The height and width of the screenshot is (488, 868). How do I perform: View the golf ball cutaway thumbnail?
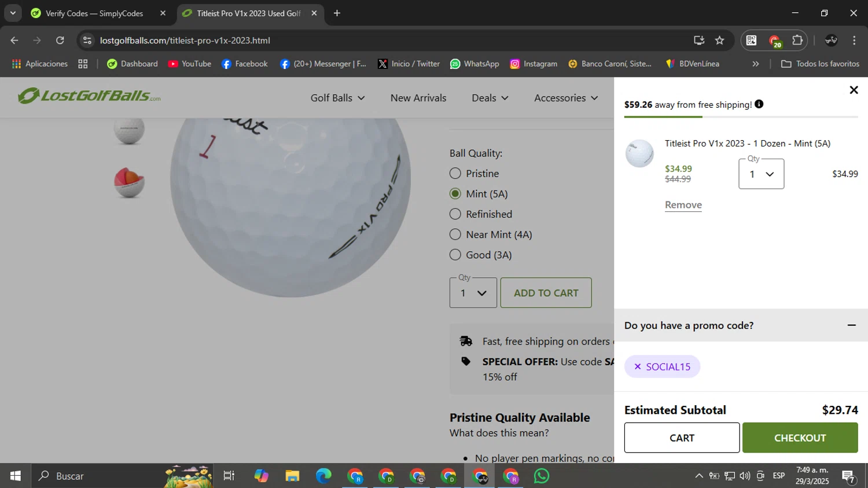[129, 182]
